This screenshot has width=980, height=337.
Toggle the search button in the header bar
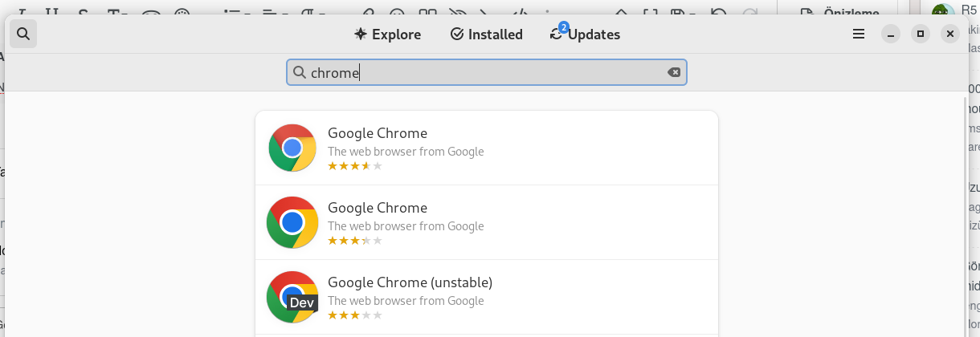coord(23,34)
